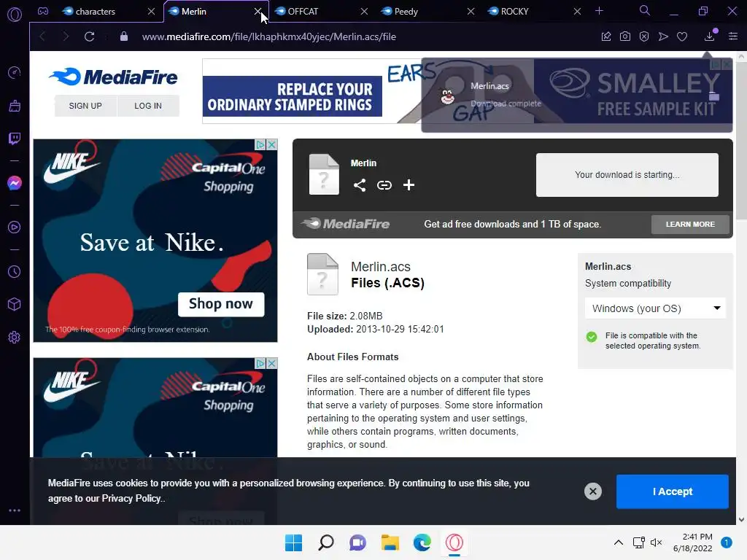747x560 pixels.
Task: Open Extensions cube icon in sidebar
Action: pos(15,304)
